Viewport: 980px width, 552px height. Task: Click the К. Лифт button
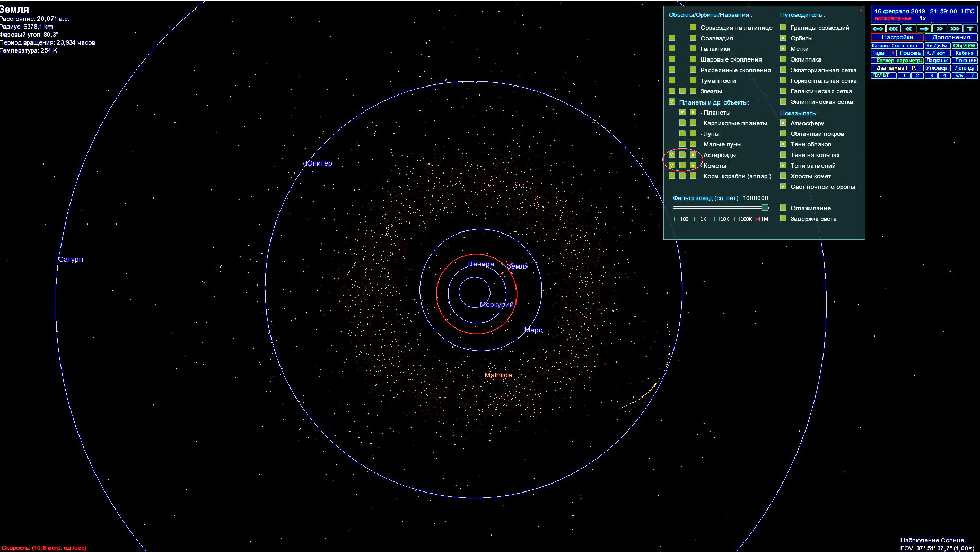coord(938,53)
